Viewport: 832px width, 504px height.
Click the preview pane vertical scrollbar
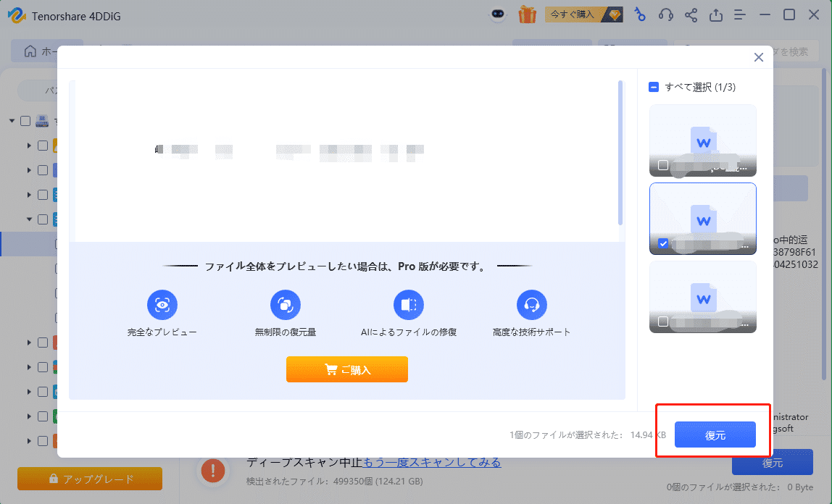pyautogui.click(x=620, y=154)
